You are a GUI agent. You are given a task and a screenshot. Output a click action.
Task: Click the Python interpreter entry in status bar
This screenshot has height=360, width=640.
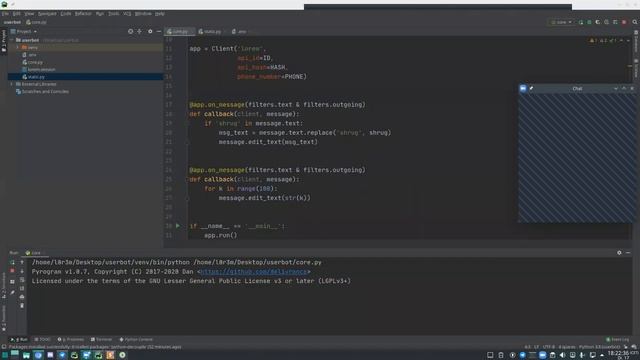tap(599, 347)
